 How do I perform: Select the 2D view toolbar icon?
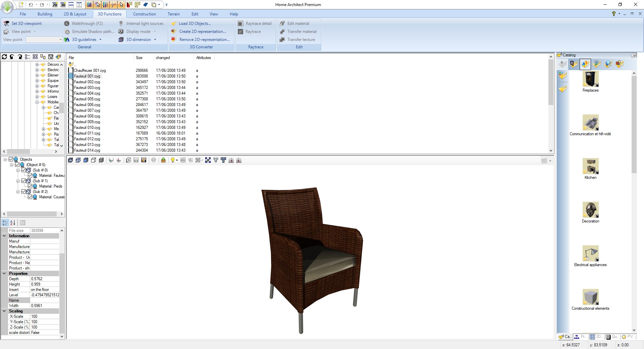[x=55, y=5]
